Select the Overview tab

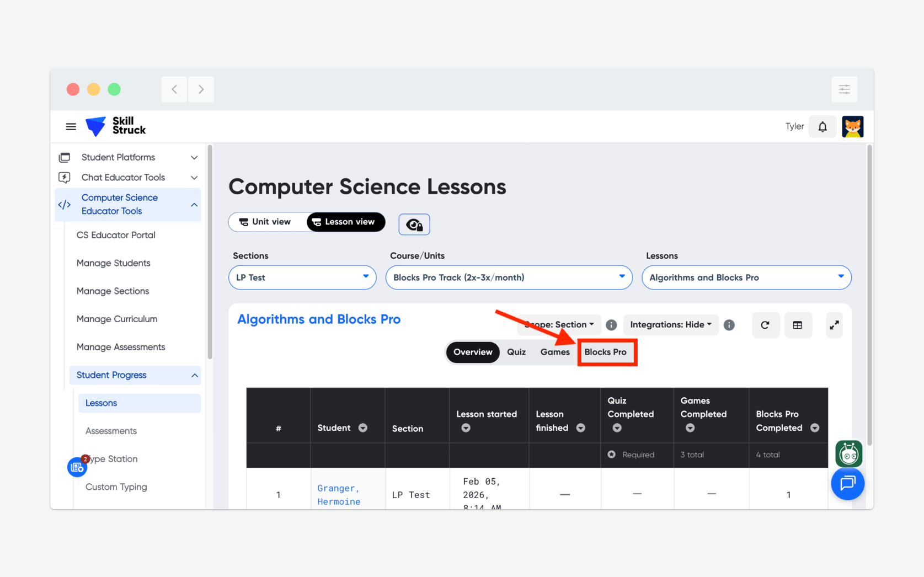click(x=473, y=352)
